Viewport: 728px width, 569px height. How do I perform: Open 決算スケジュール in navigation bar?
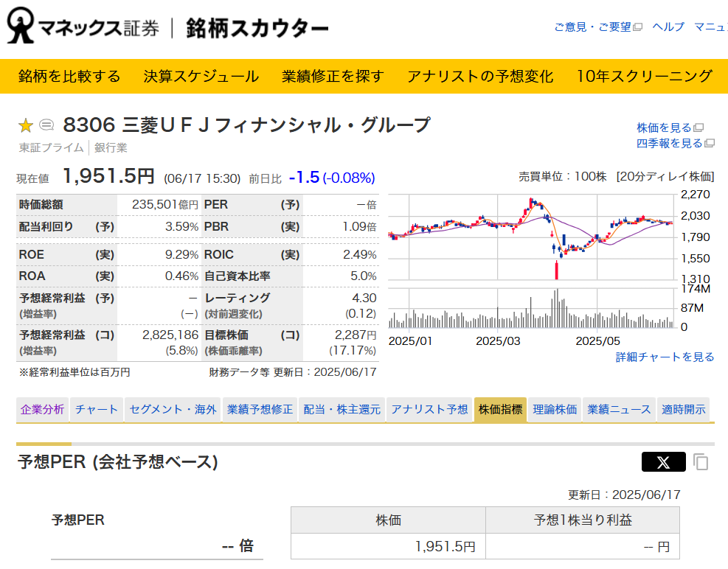(201, 76)
